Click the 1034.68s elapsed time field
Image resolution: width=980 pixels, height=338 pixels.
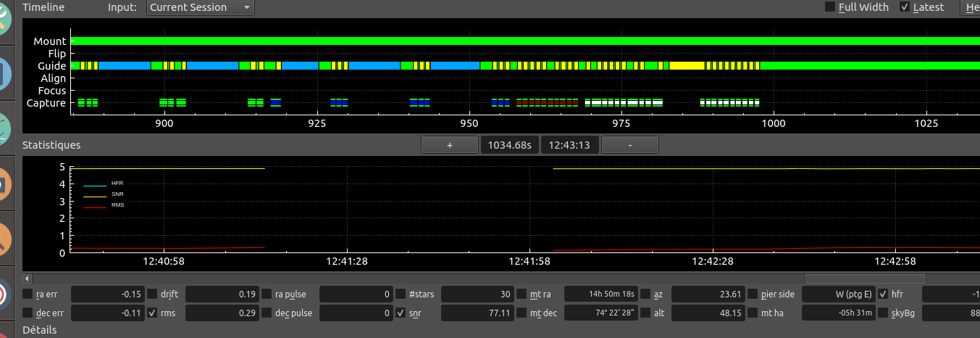510,145
